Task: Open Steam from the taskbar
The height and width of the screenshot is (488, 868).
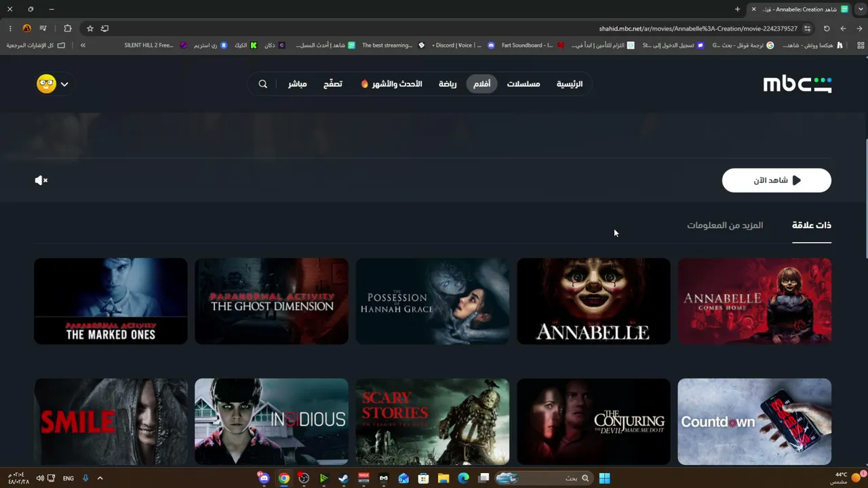Action: [x=343, y=479]
